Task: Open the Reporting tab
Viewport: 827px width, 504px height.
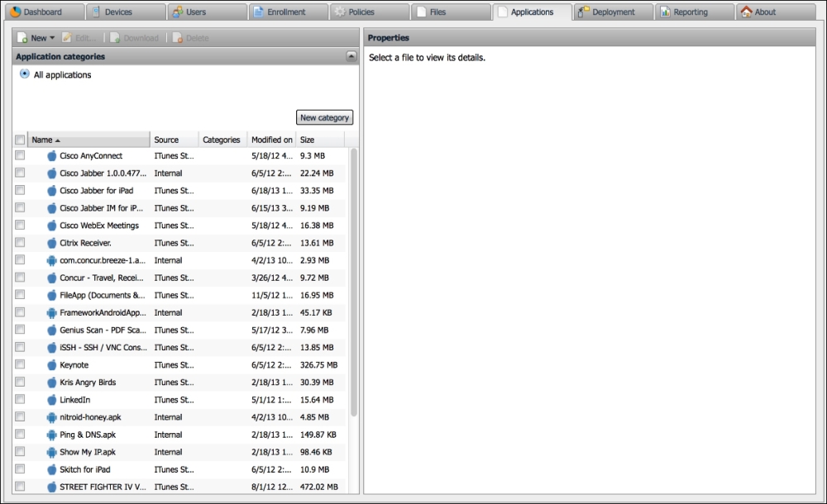Action: click(695, 12)
